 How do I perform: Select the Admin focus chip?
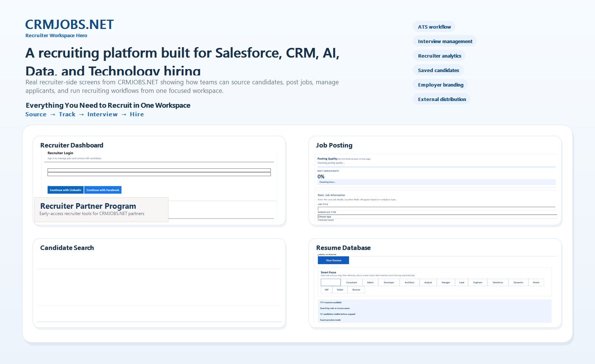point(370,282)
